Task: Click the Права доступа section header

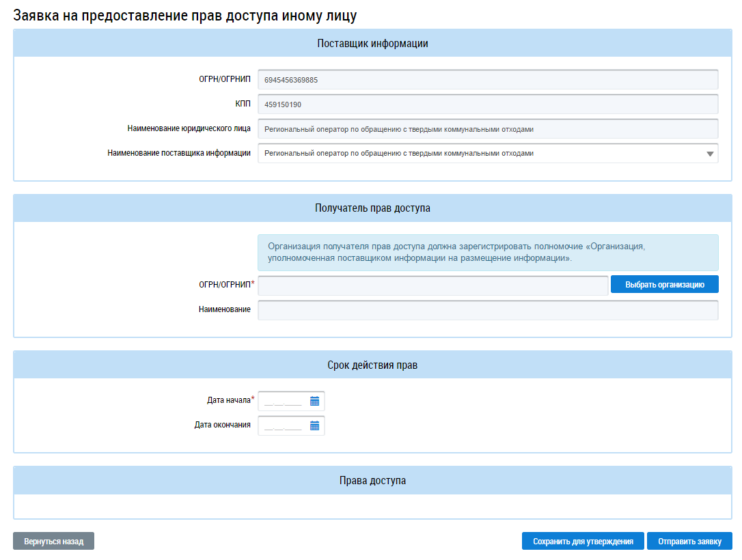Action: [x=372, y=481]
